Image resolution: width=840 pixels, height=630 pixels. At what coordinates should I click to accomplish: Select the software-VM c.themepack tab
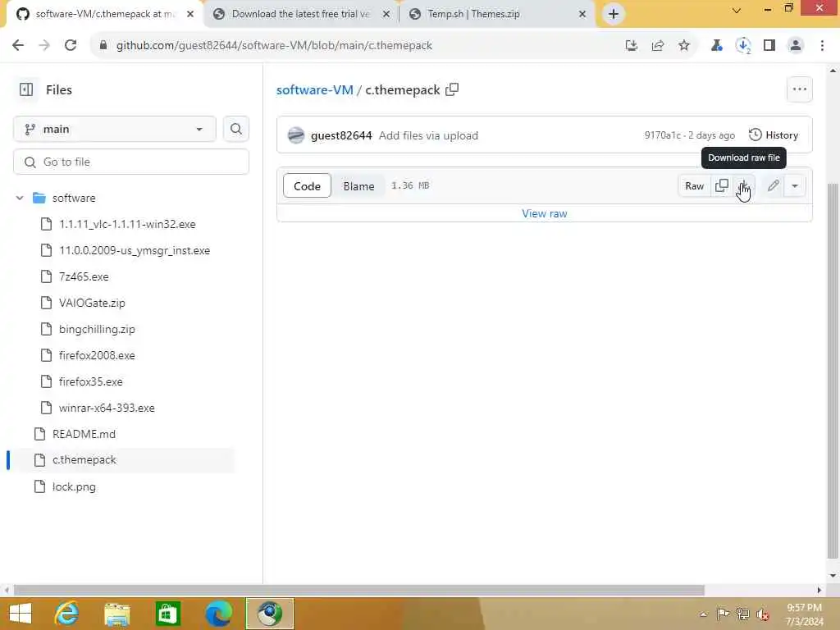point(104,14)
